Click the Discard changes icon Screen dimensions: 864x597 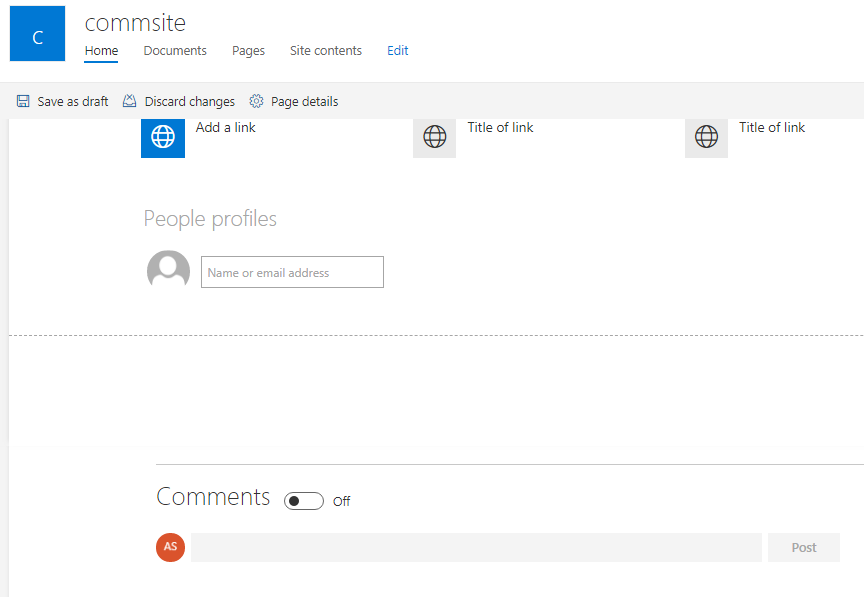[129, 101]
